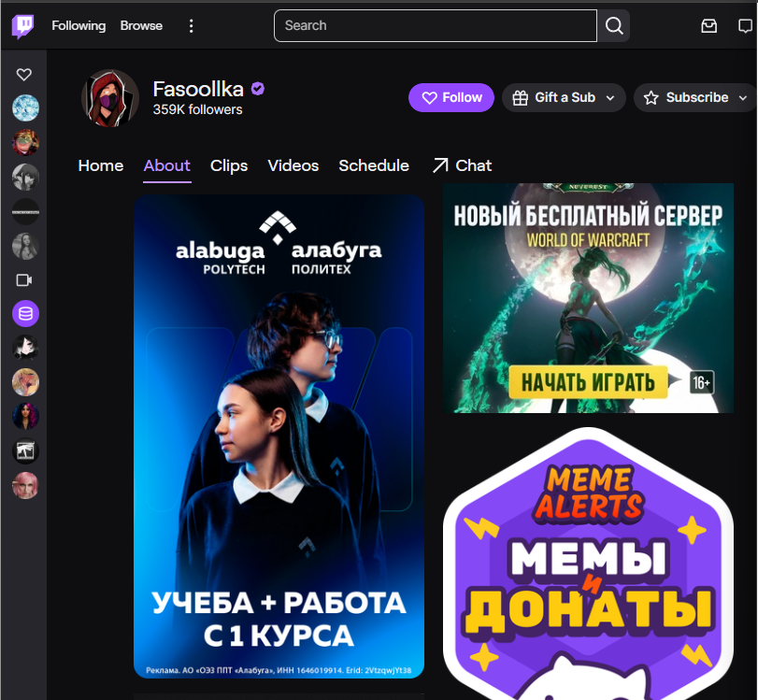Open the pink-haired streamer avatar in sidebar
The image size is (758, 700).
(25, 485)
